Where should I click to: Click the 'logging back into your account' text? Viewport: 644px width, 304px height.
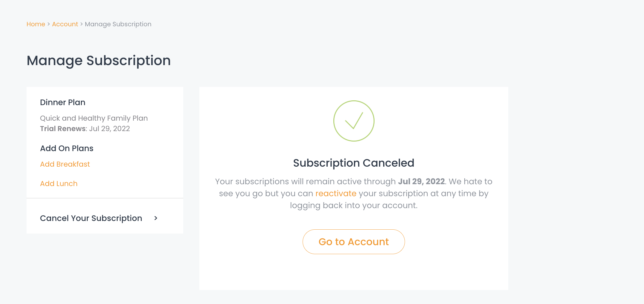[354, 205]
